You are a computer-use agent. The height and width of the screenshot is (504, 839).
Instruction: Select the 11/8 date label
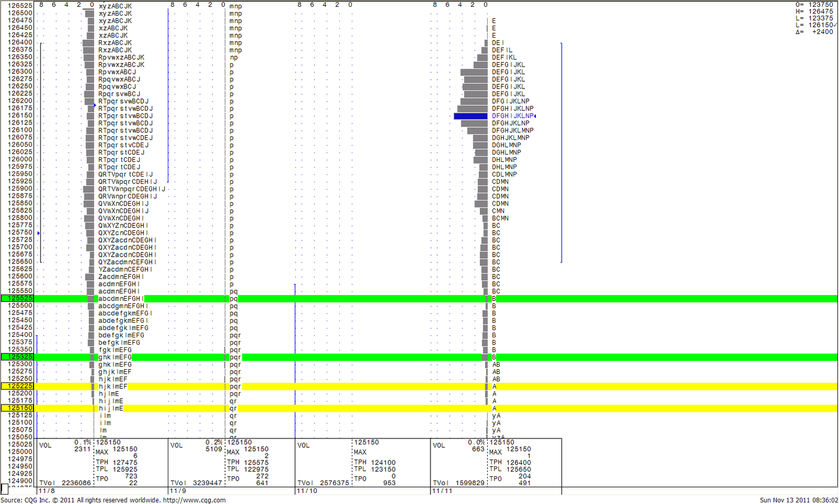click(47, 491)
